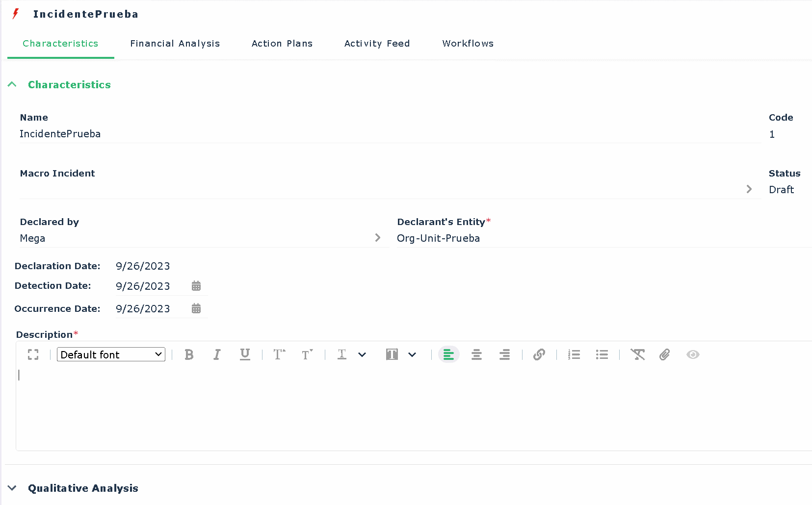Screen dimensions: 812x505
Task: Open the Declared by chevron selector
Action: tap(378, 237)
